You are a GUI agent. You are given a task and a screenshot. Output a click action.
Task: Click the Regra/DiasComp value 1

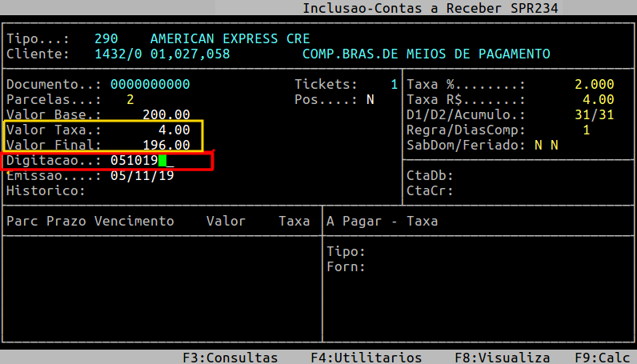pos(586,130)
